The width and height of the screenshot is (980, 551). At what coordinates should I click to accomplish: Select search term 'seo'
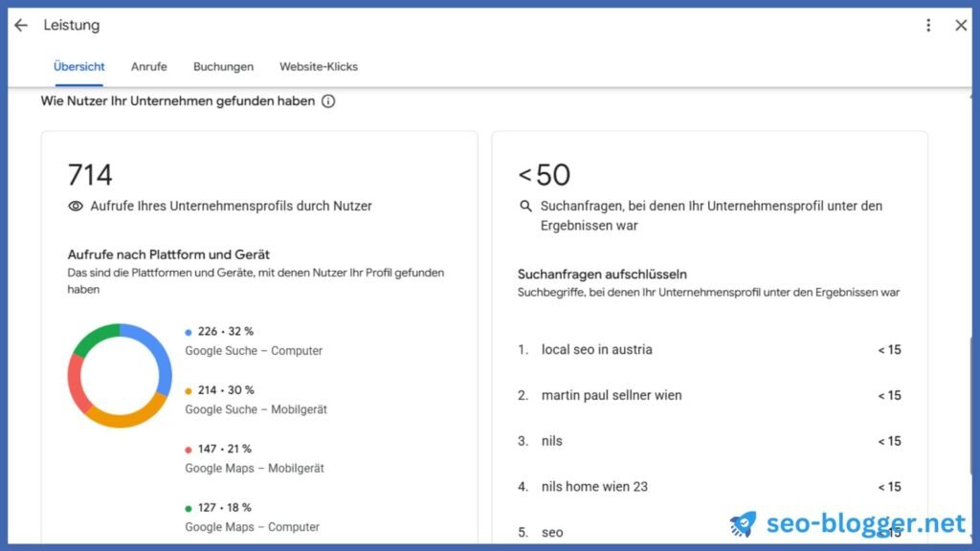click(552, 532)
